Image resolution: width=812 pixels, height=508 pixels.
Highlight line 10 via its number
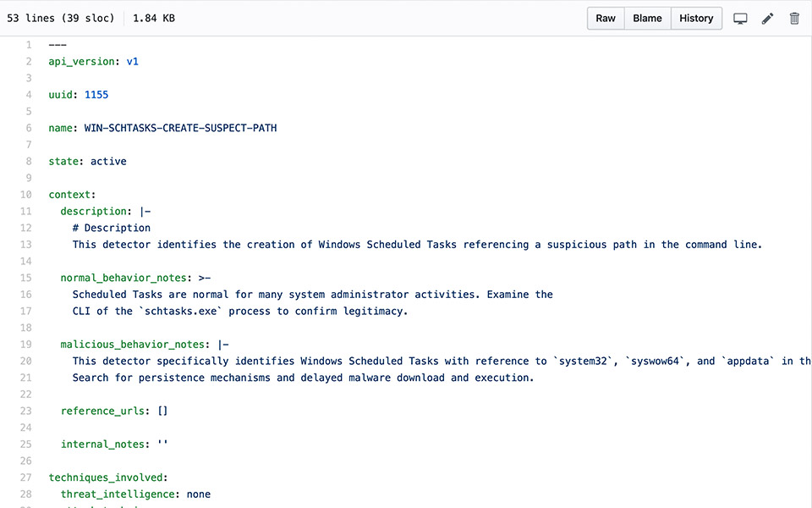[x=26, y=195]
